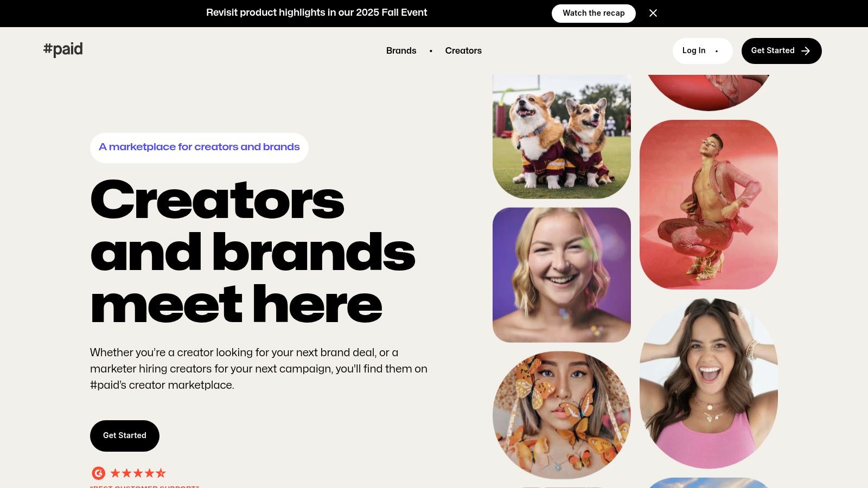868x488 pixels.
Task: Open the smiling blonde woman photo
Action: pyautogui.click(x=561, y=275)
